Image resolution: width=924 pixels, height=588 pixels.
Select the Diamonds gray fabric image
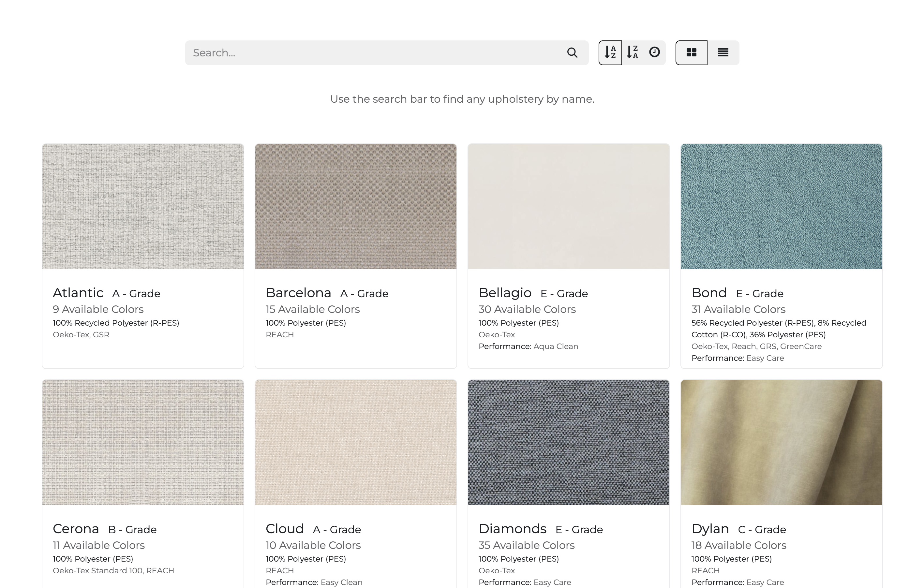[568, 443]
